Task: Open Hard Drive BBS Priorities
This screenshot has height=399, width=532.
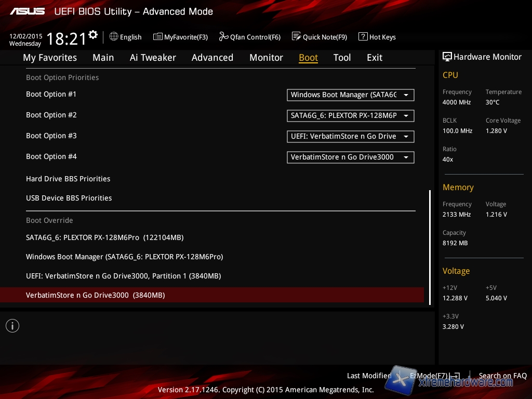Action: pos(68,179)
